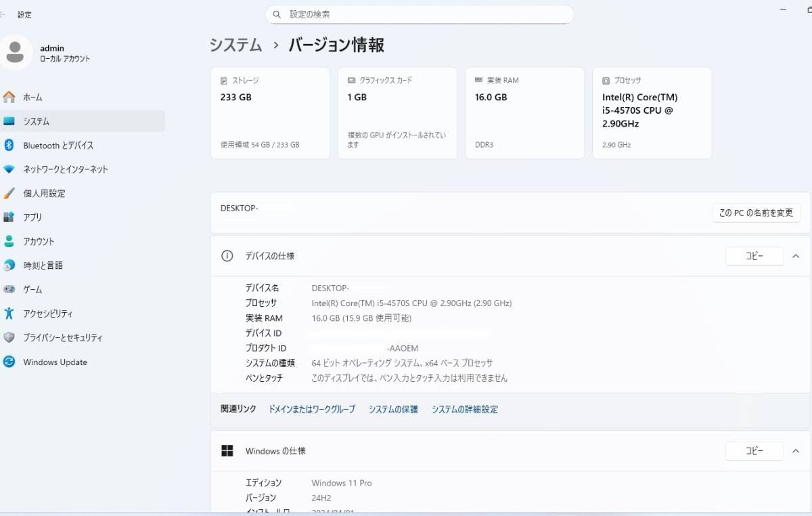Image resolution: width=812 pixels, height=516 pixels.
Task: Click the DDR3 label on RAM card
Action: (484, 145)
